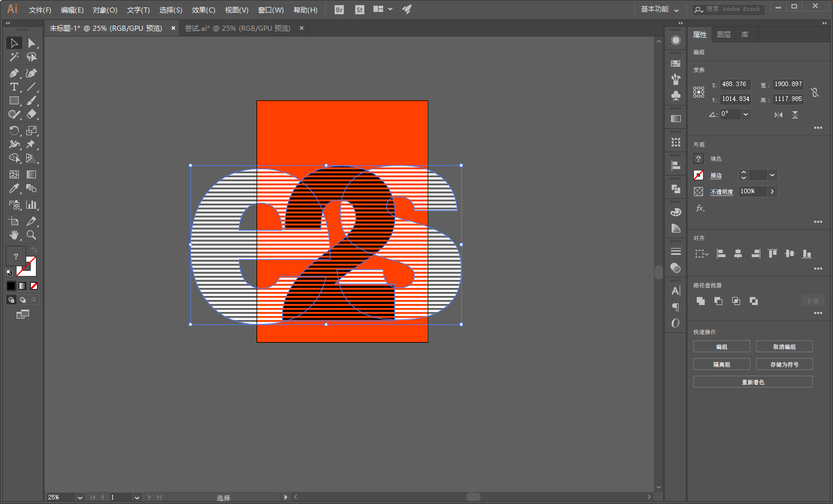The width and height of the screenshot is (833, 504).
Task: Click the Unite pathfinder icon
Action: coord(701,301)
